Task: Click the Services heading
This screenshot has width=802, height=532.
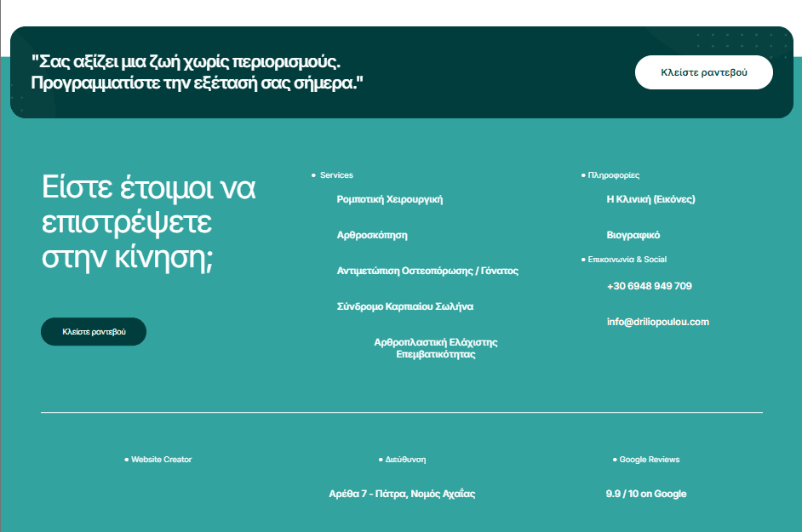Action: 336,175
